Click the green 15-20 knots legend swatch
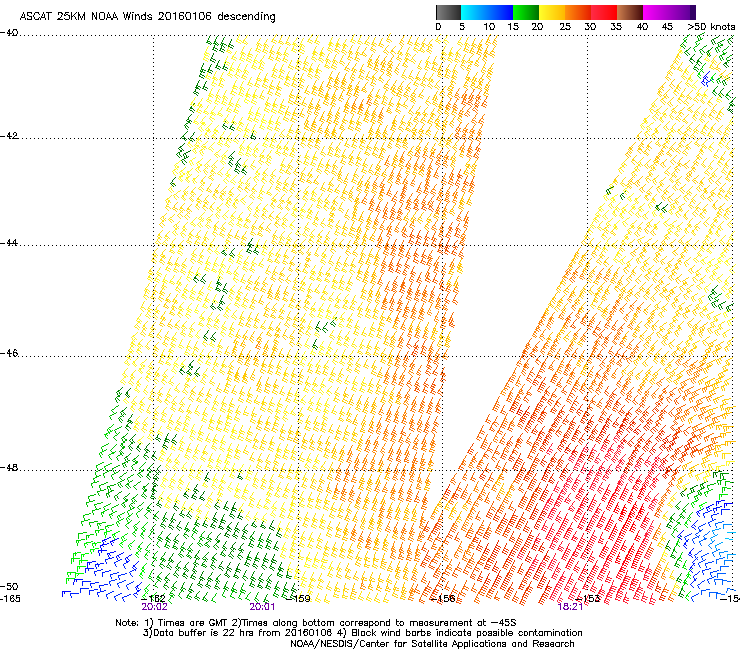 pos(526,12)
